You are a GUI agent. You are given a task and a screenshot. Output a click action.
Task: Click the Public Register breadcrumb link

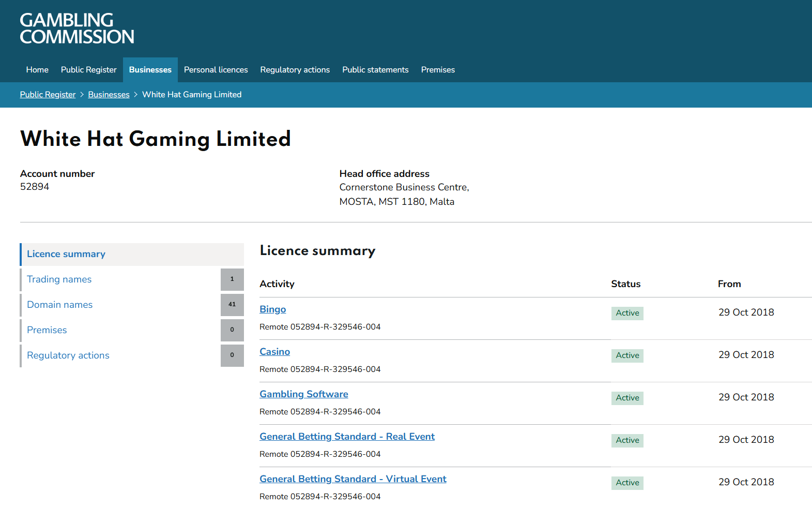click(x=48, y=95)
